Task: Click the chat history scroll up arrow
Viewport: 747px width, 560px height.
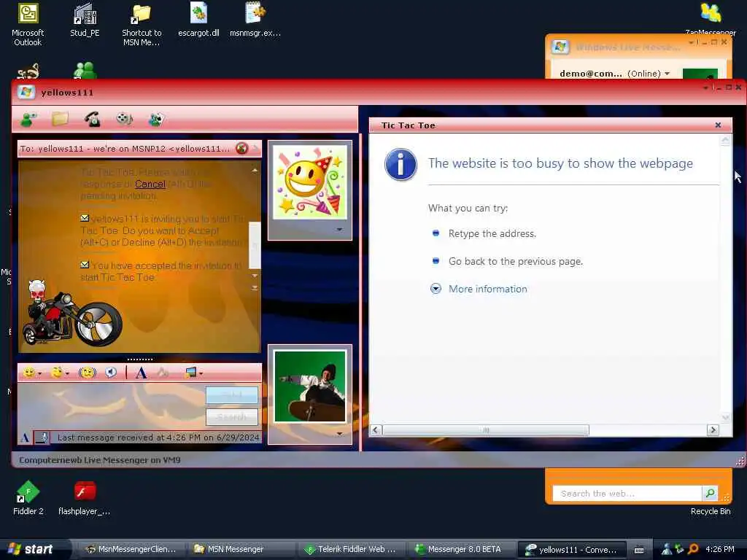Action: click(255, 170)
